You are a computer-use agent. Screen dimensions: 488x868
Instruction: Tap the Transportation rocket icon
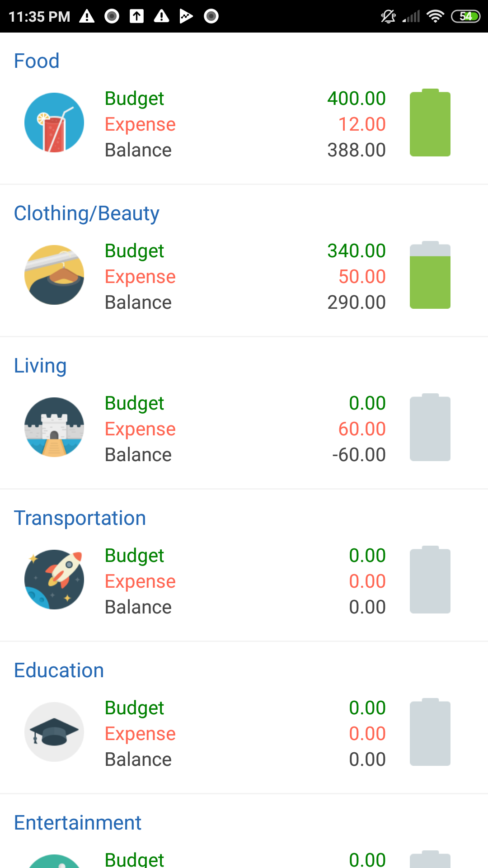[x=54, y=580]
